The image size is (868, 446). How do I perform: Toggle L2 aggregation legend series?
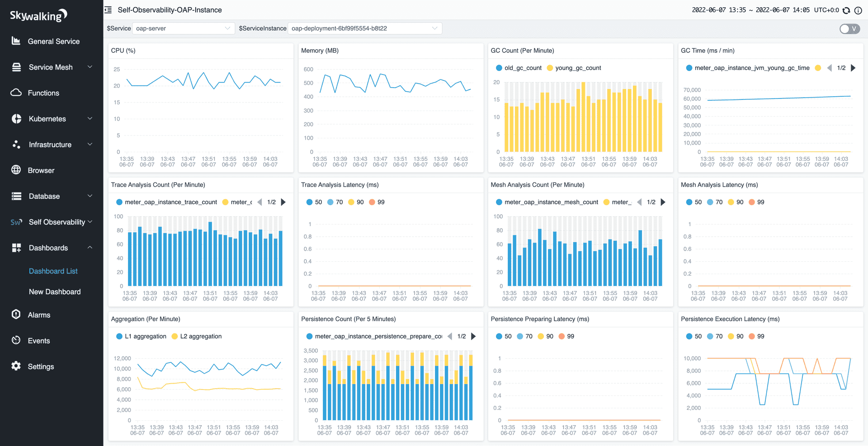pyautogui.click(x=197, y=336)
